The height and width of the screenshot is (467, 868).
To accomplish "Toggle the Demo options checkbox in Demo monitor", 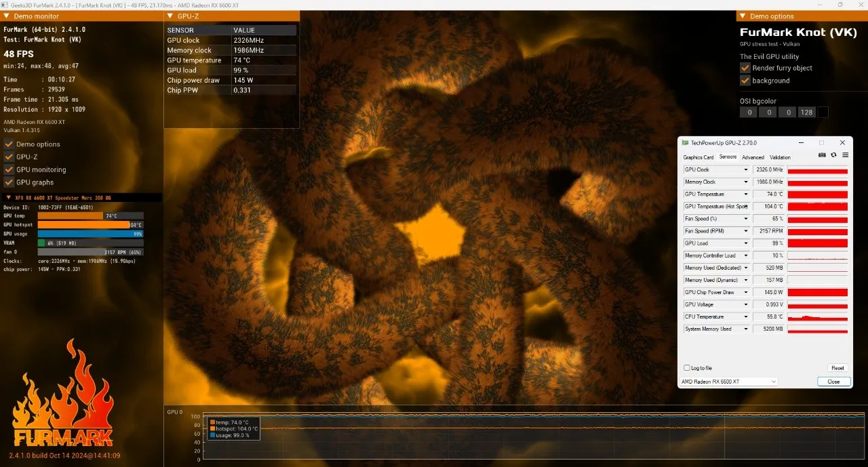I will pos(9,144).
